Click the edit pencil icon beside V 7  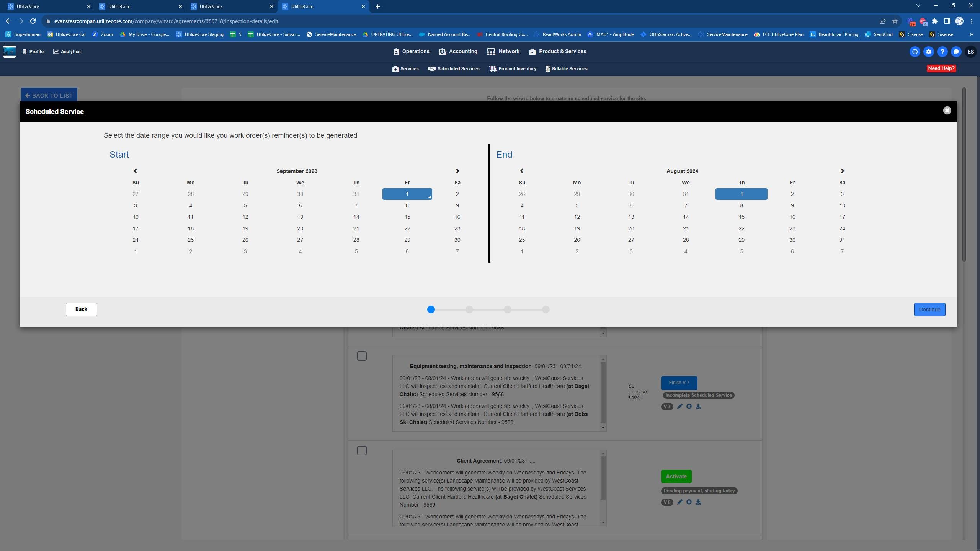click(679, 406)
